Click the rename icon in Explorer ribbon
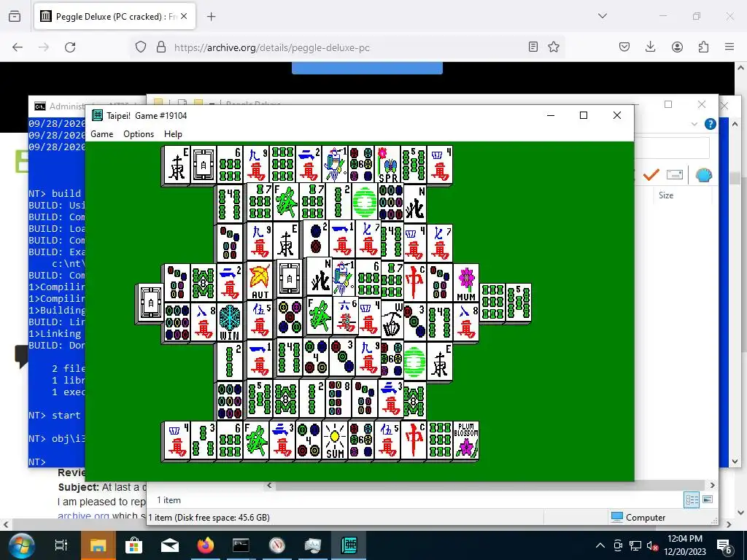The width and height of the screenshot is (747, 560). point(675,175)
